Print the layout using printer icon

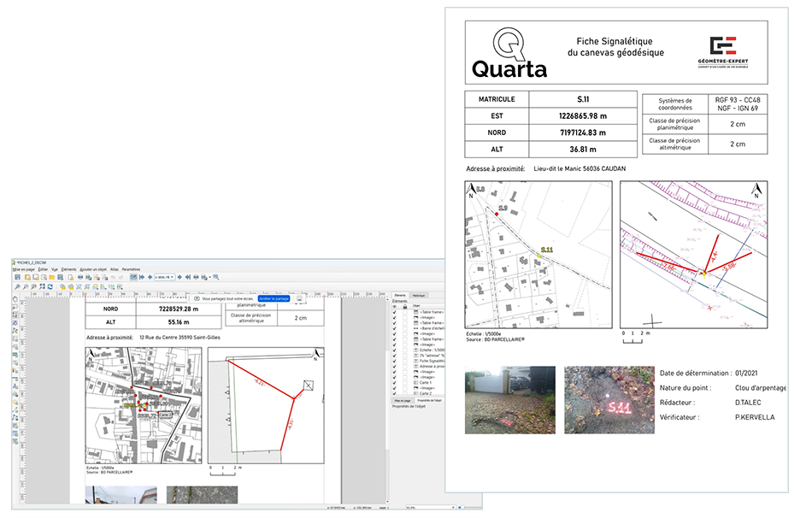80,277
